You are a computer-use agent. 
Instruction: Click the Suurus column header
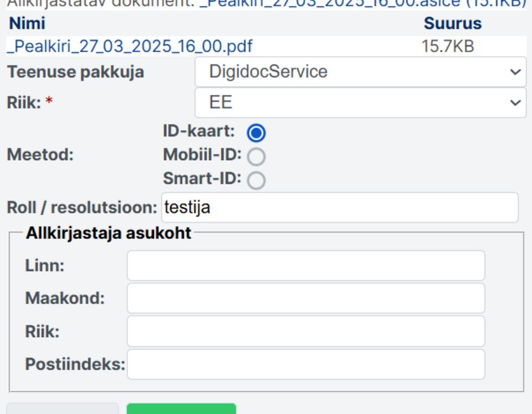(453, 24)
